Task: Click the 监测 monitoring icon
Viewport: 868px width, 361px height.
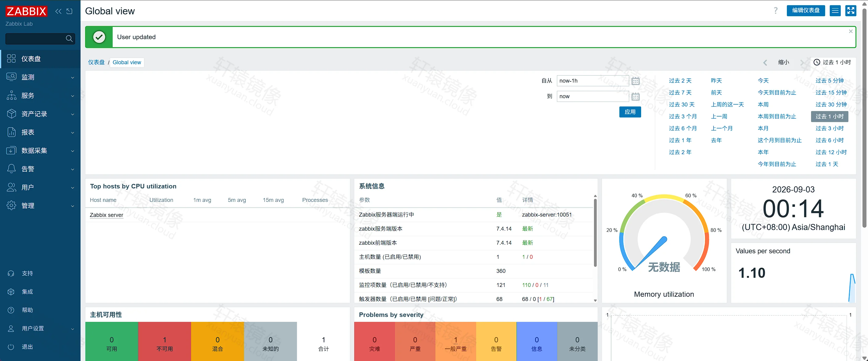Action: 11,77
